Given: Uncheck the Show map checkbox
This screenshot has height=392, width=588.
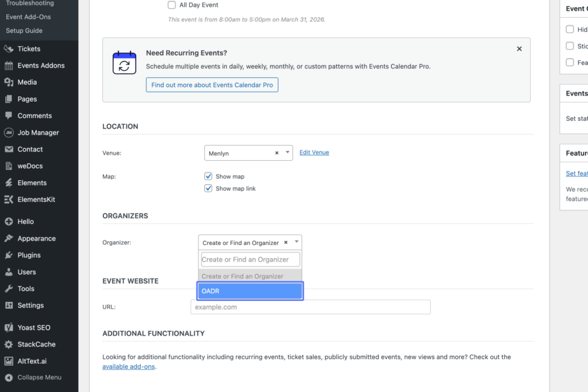Looking at the screenshot, I should click(x=208, y=176).
